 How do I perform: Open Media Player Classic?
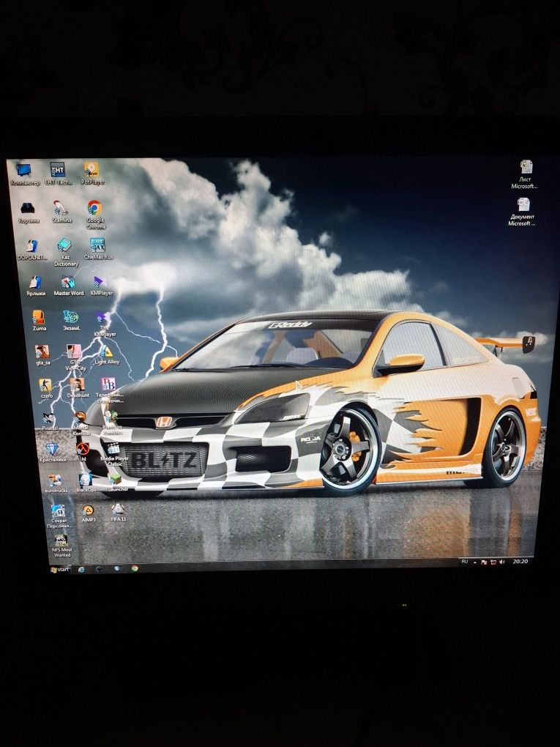coord(114,454)
